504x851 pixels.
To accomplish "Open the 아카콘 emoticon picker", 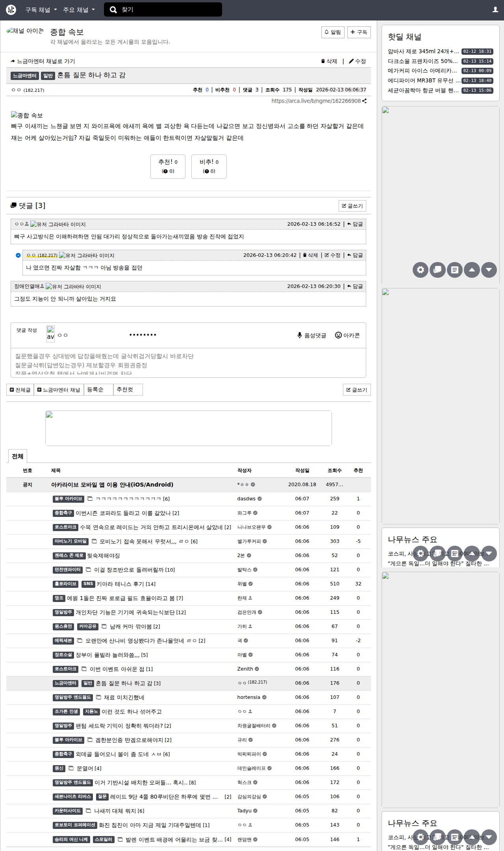I will coord(347,335).
